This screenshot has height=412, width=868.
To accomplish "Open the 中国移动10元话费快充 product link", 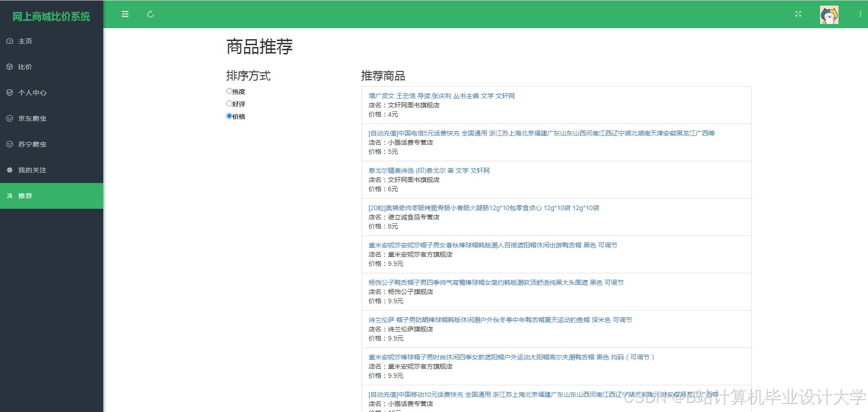I will coord(543,394).
